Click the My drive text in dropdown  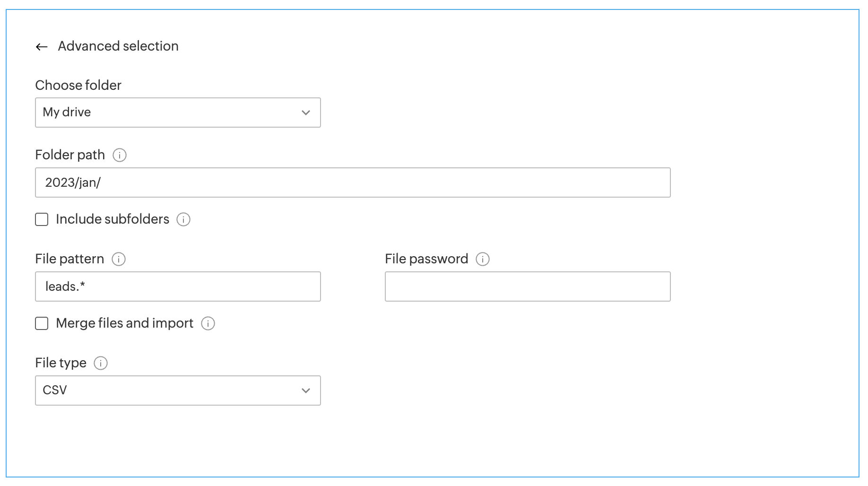point(67,113)
